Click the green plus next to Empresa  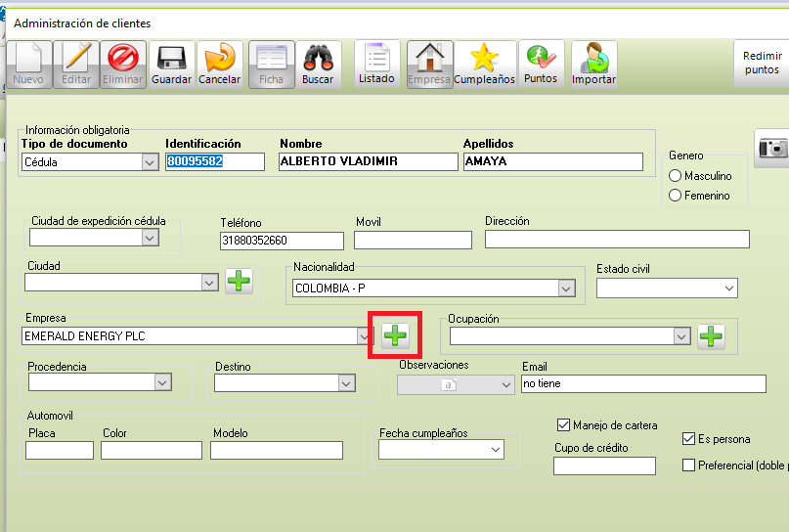pos(395,335)
